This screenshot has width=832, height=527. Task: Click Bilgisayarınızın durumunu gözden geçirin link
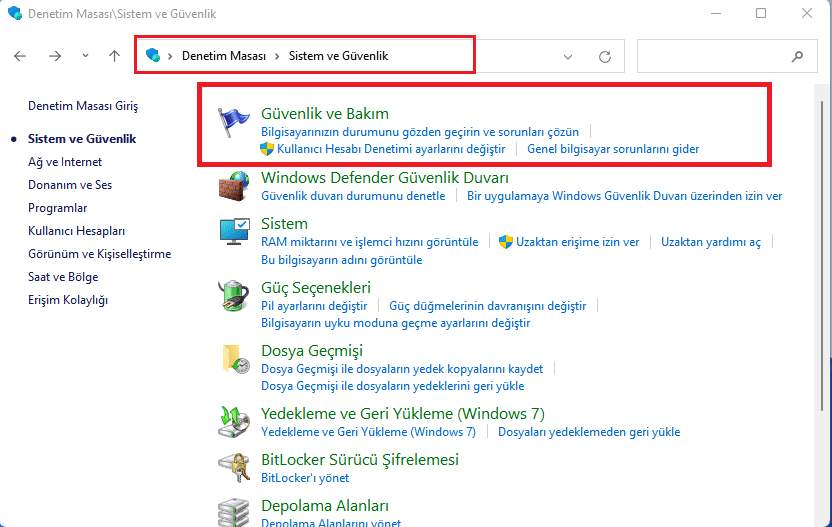[420, 132]
